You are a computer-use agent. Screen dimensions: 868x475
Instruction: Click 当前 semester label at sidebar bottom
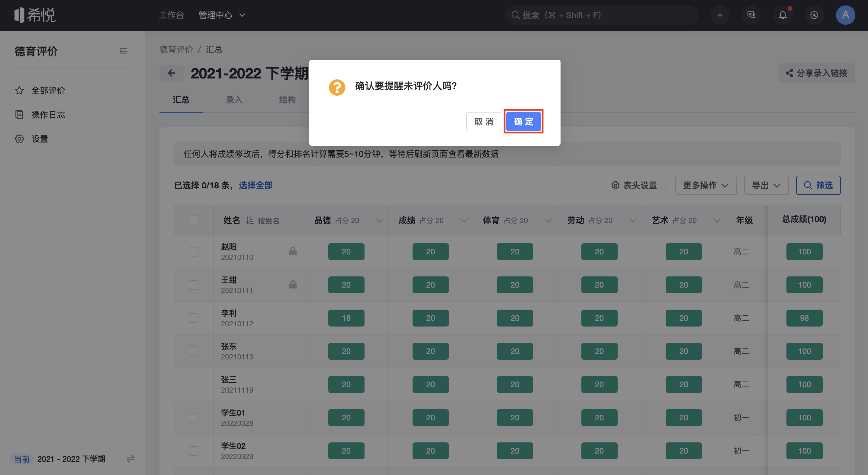22,459
